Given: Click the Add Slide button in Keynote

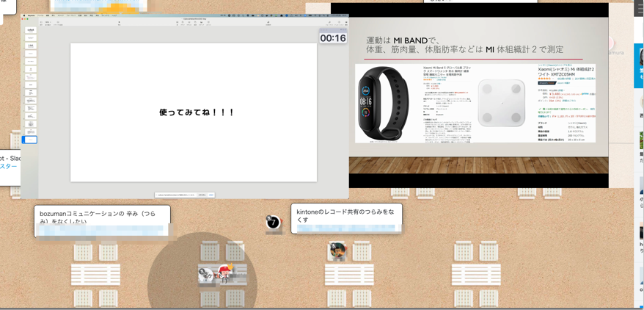Looking at the screenshot, I should tap(58, 23).
